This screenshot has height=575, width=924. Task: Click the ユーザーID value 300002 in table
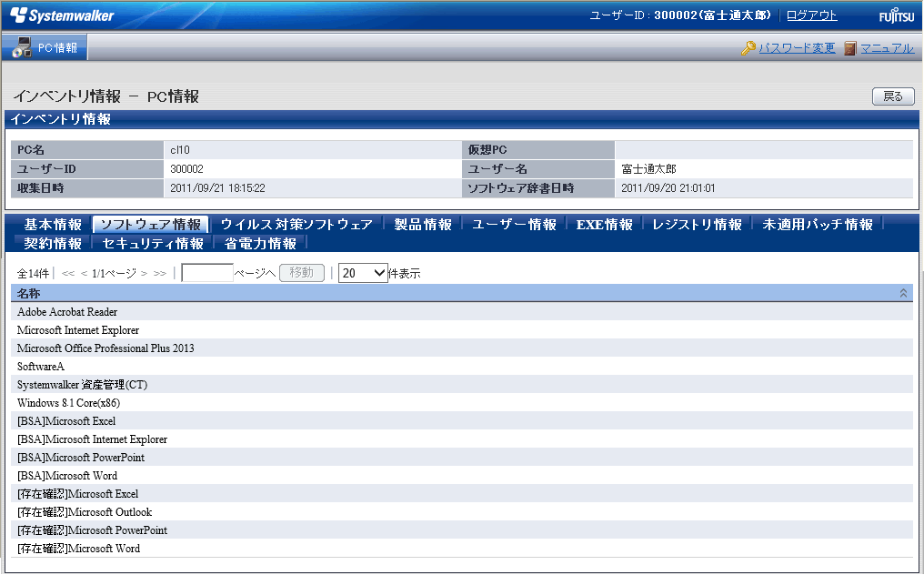point(186,168)
